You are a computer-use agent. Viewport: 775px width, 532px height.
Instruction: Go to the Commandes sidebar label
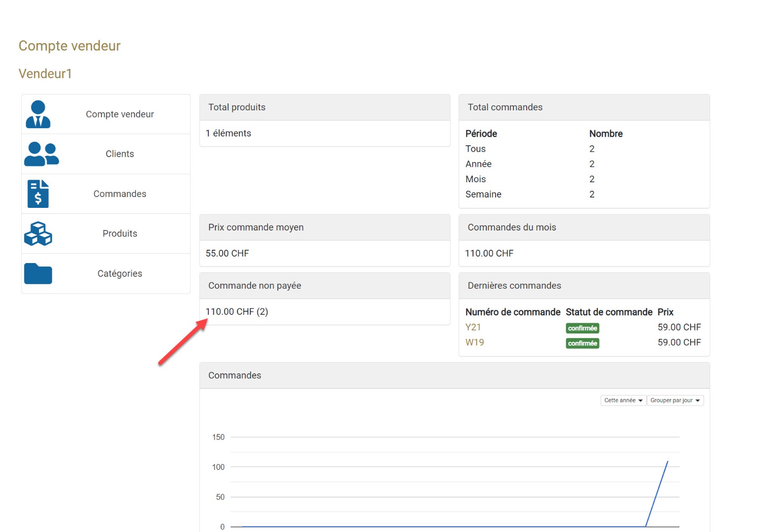(x=120, y=194)
